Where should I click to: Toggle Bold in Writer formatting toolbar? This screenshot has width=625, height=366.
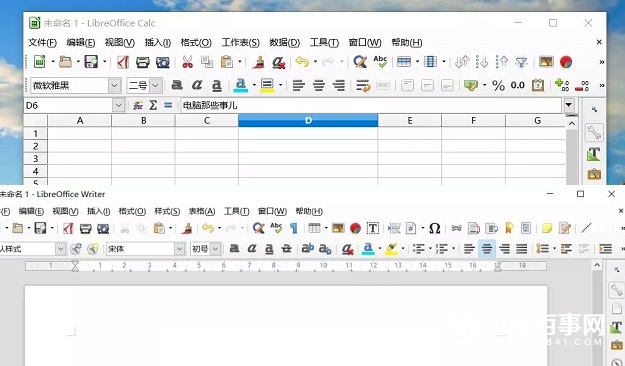pyautogui.click(x=234, y=249)
